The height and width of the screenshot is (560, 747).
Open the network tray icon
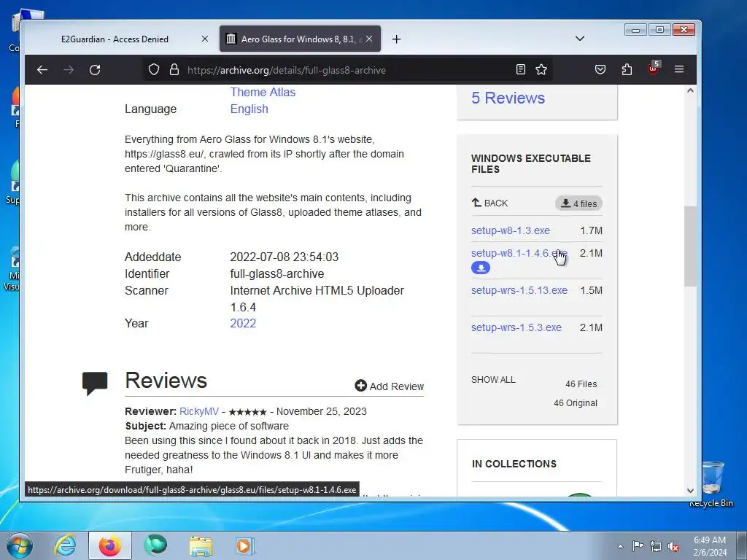(x=656, y=546)
